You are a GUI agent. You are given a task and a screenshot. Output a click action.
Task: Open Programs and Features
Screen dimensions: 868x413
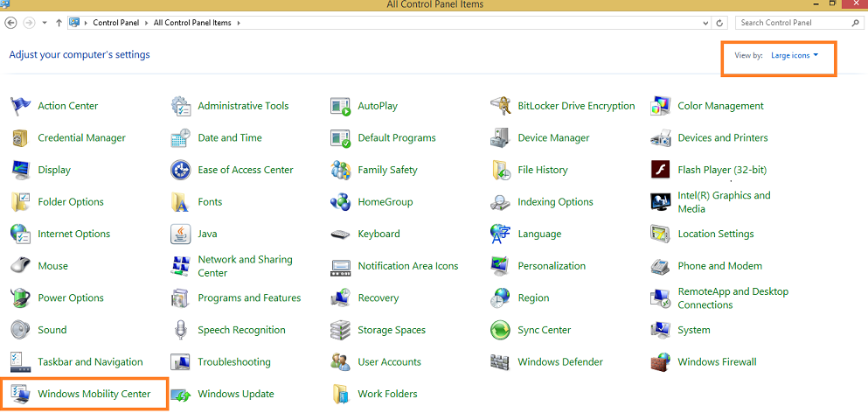(x=249, y=298)
